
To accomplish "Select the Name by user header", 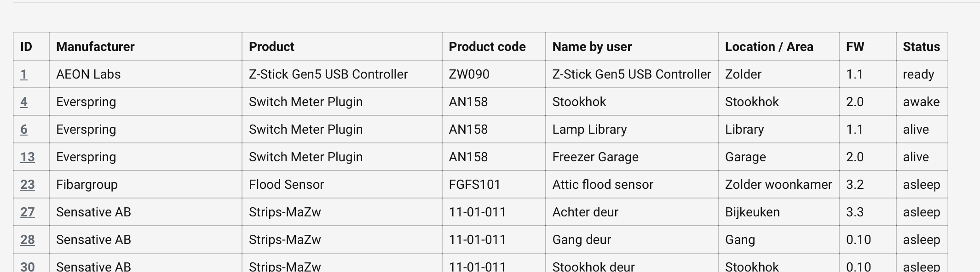I will click(592, 47).
